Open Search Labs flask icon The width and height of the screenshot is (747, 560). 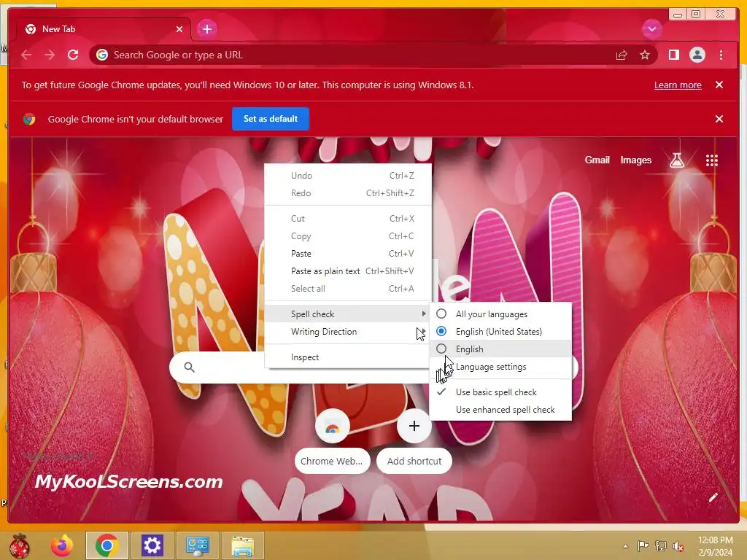(x=676, y=160)
